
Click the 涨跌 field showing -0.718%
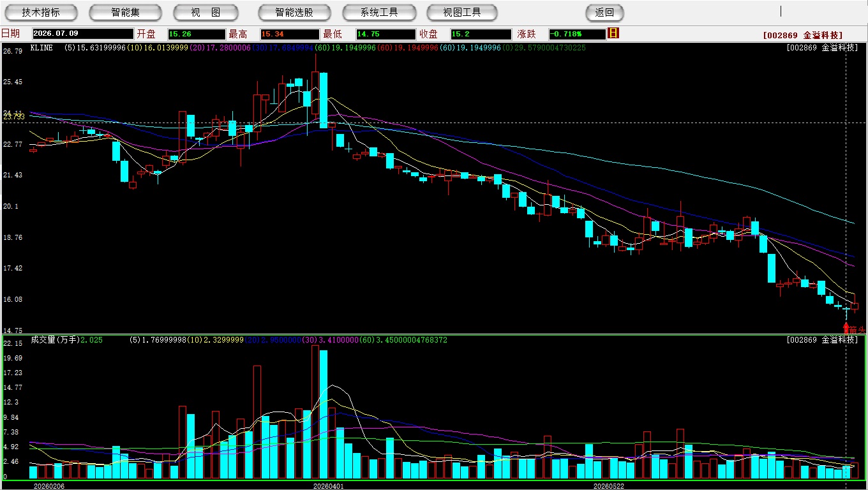[x=576, y=34]
